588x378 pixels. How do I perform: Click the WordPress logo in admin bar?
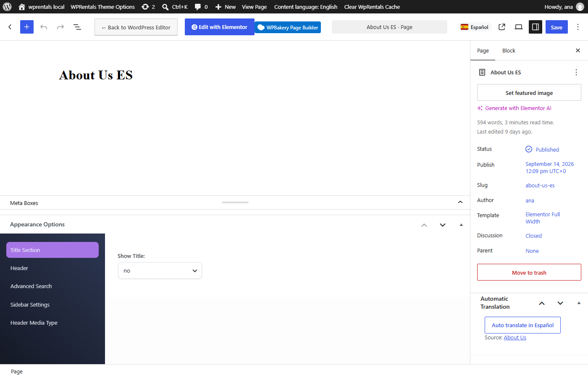click(7, 7)
